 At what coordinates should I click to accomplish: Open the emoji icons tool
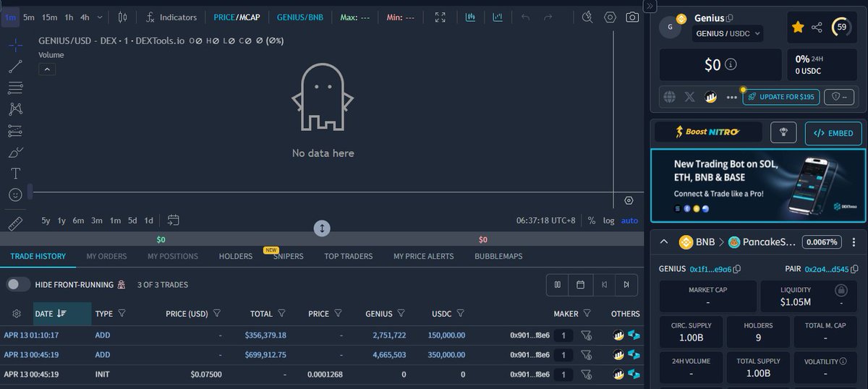(x=15, y=195)
